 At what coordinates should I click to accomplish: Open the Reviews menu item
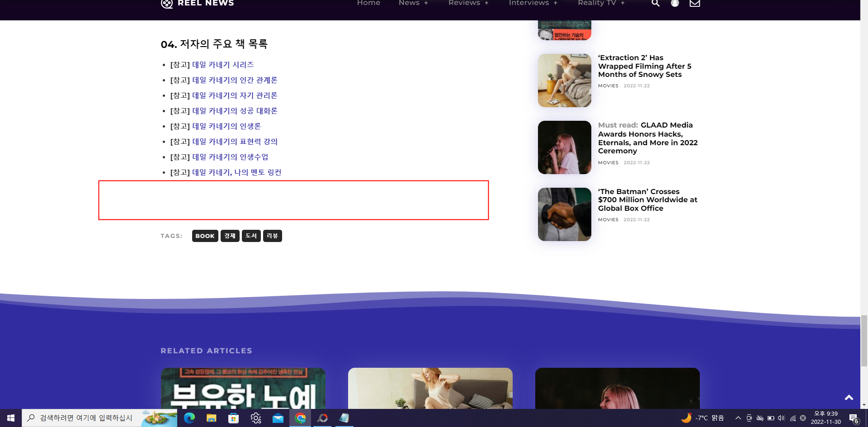click(464, 3)
